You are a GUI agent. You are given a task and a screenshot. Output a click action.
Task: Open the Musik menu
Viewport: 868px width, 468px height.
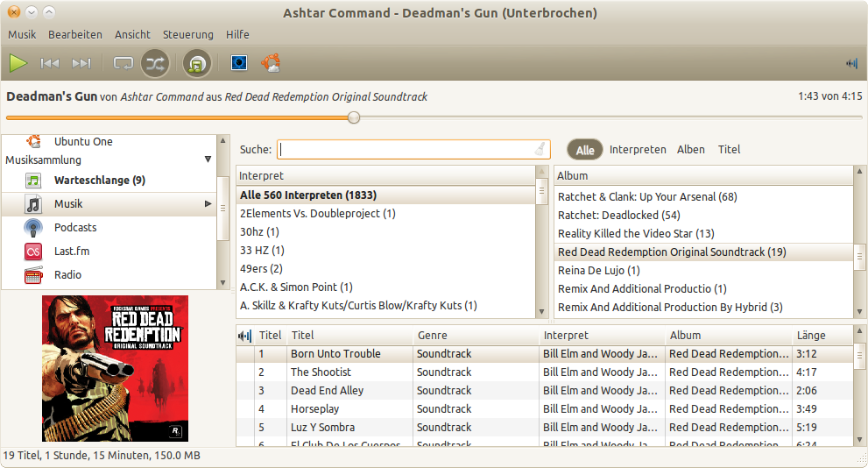click(x=22, y=34)
